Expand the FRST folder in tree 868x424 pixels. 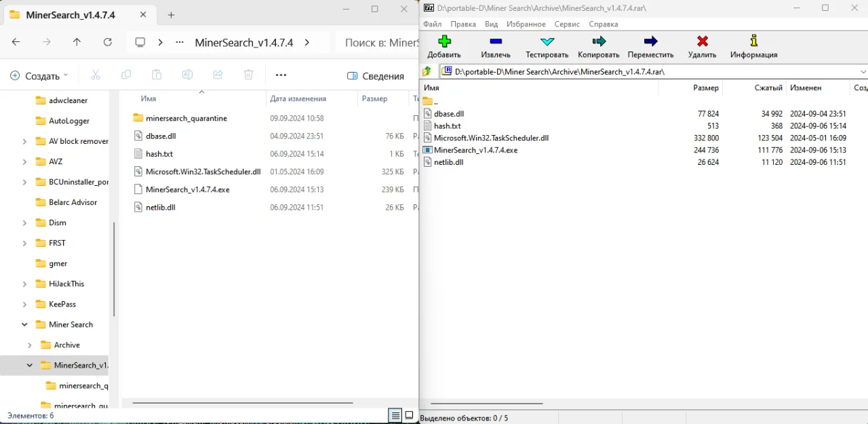click(24, 243)
